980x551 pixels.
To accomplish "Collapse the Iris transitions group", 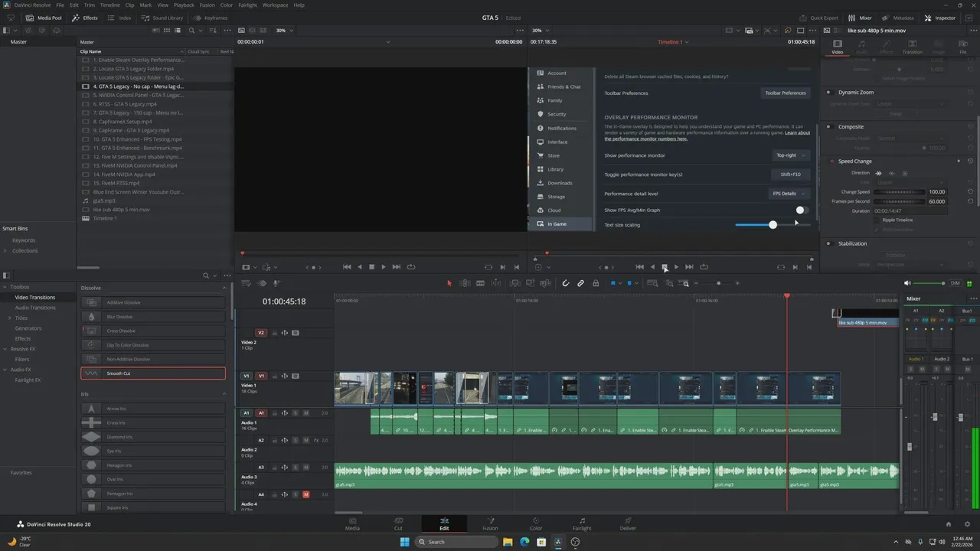I will point(224,394).
